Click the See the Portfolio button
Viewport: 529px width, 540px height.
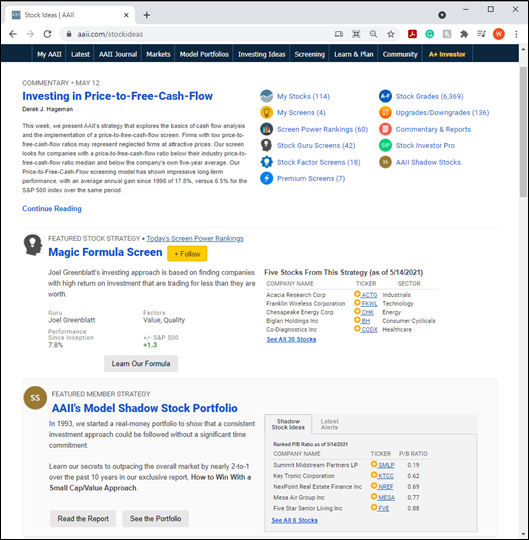pyautogui.click(x=155, y=519)
